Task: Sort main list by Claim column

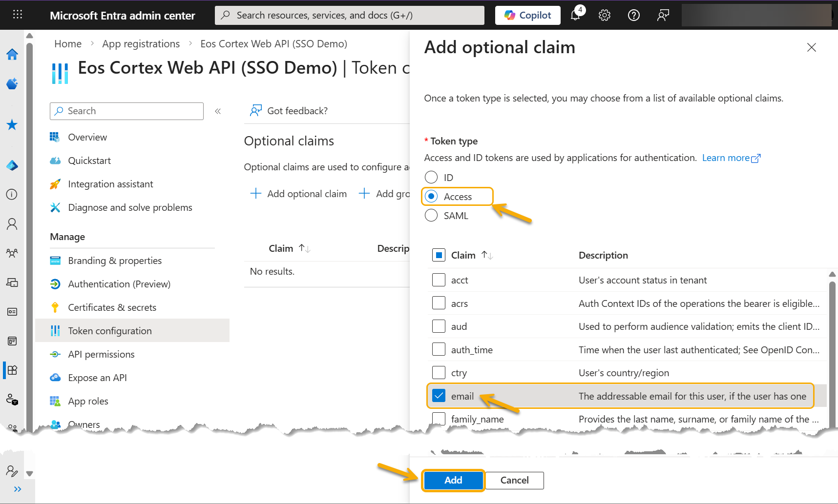Action: (289, 248)
